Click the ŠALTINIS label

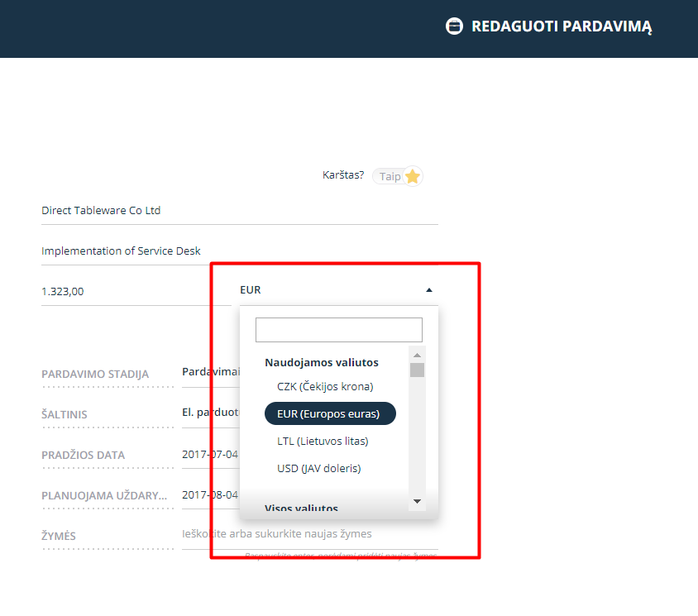pyautogui.click(x=65, y=415)
